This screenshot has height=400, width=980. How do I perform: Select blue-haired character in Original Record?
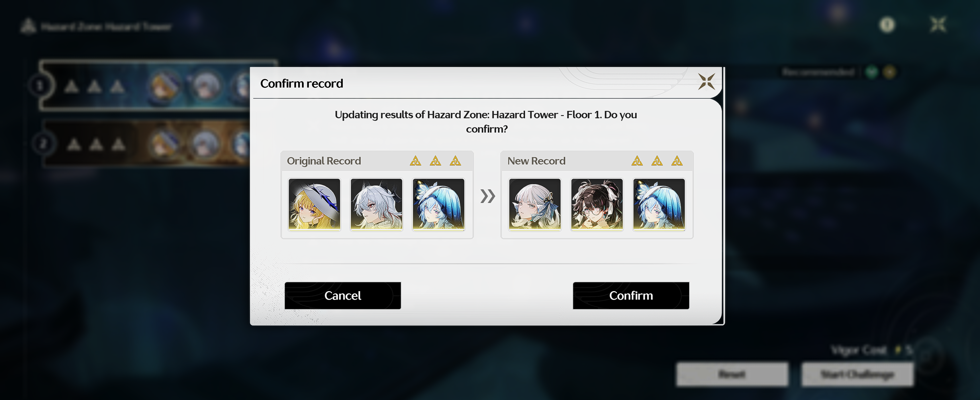[x=438, y=204]
